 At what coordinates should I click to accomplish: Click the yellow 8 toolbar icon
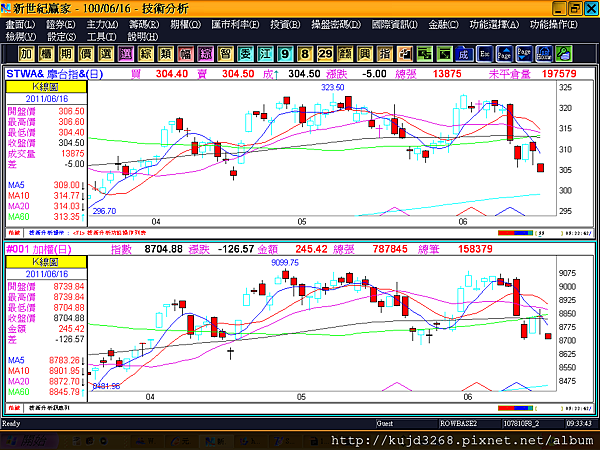pyautogui.click(x=305, y=54)
